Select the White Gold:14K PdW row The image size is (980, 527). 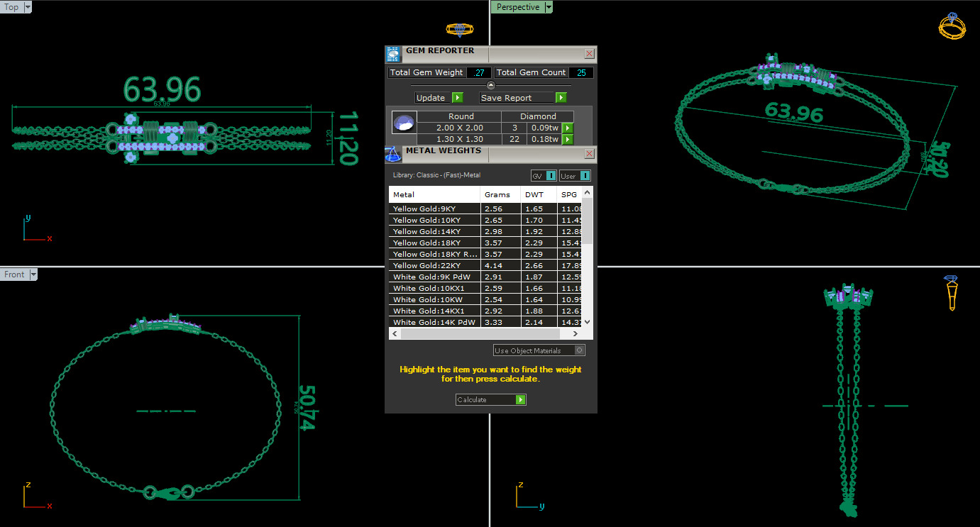(485, 322)
